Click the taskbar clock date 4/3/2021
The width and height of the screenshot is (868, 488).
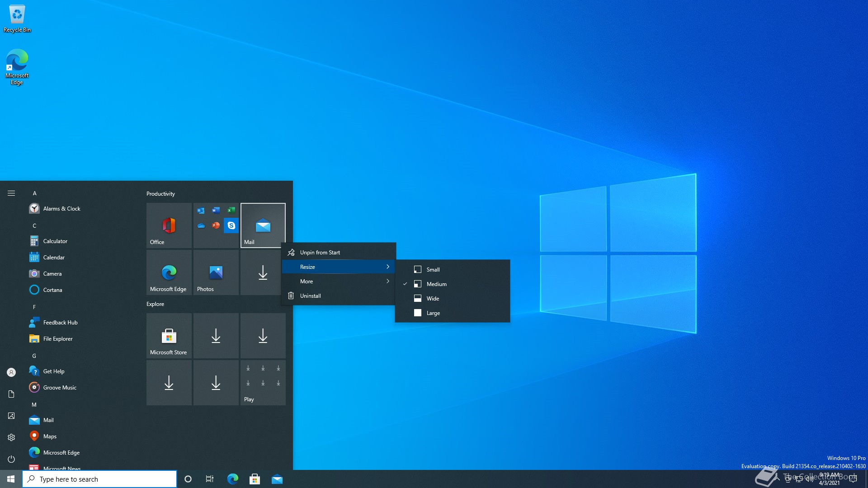pos(829,483)
